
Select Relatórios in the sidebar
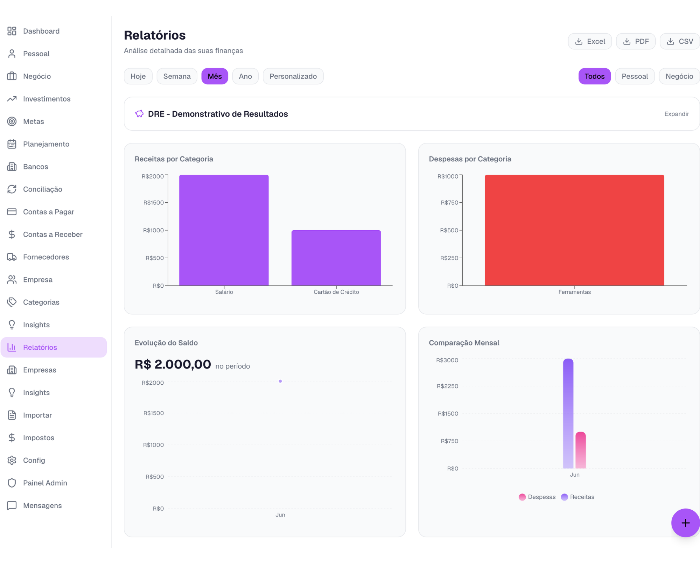[x=54, y=347]
